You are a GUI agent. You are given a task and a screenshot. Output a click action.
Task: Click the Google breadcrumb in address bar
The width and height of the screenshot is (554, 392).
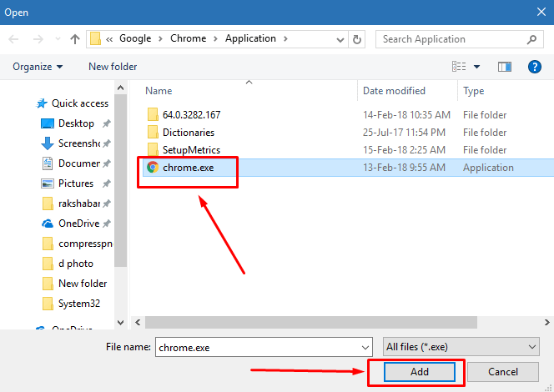click(x=135, y=38)
